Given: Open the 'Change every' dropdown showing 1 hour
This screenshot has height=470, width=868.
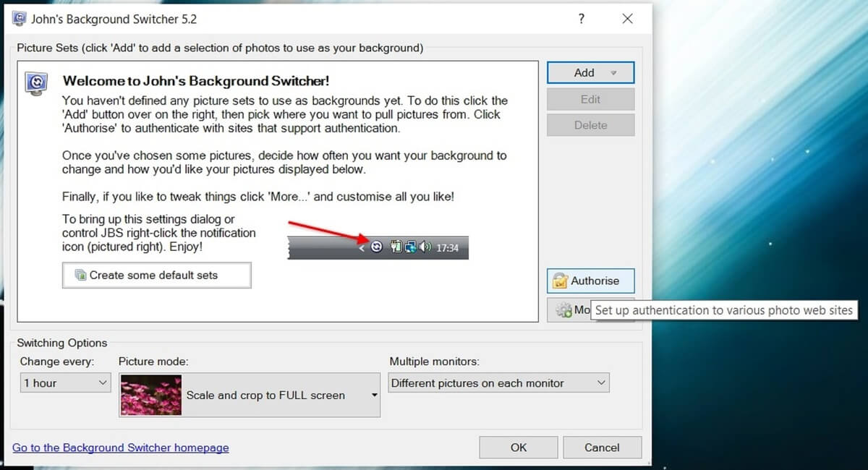Looking at the screenshot, I should 65,383.
